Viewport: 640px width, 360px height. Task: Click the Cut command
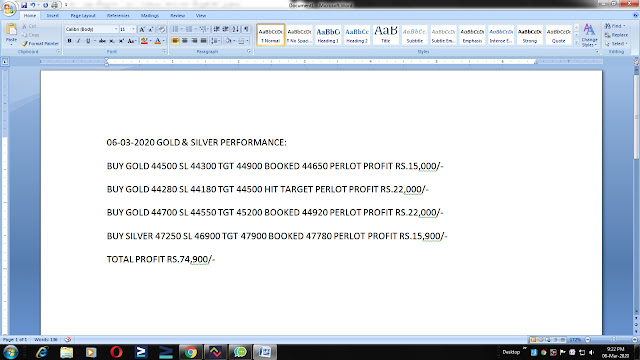tap(29, 26)
